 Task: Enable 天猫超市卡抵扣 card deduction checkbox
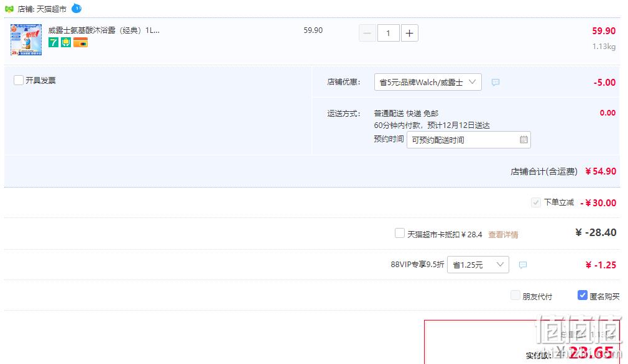coord(400,233)
